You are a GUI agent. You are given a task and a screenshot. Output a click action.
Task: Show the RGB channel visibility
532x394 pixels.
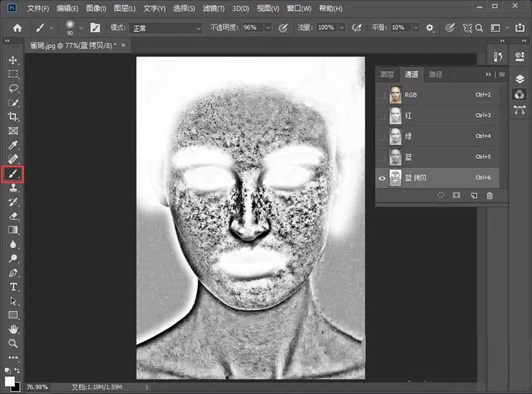coord(382,95)
